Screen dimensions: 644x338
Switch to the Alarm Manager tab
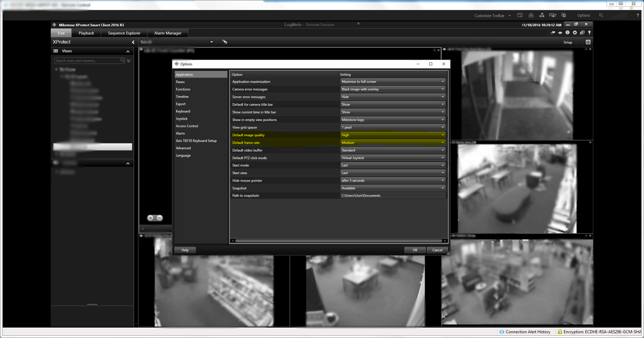coord(168,33)
